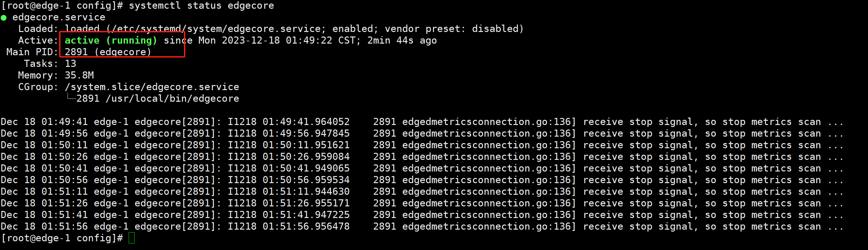Click the Main PID value "2891 (edgecore)"

coord(108,52)
